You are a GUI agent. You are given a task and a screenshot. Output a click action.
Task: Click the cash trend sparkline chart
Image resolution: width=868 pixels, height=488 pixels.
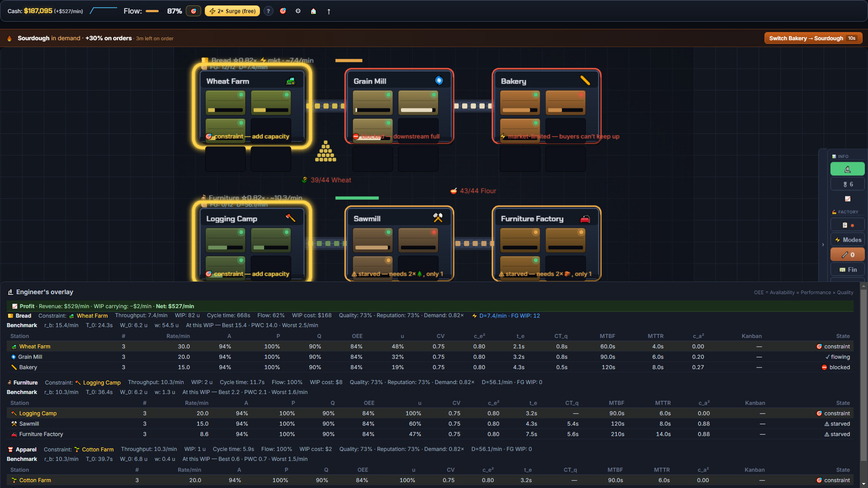tap(104, 10)
